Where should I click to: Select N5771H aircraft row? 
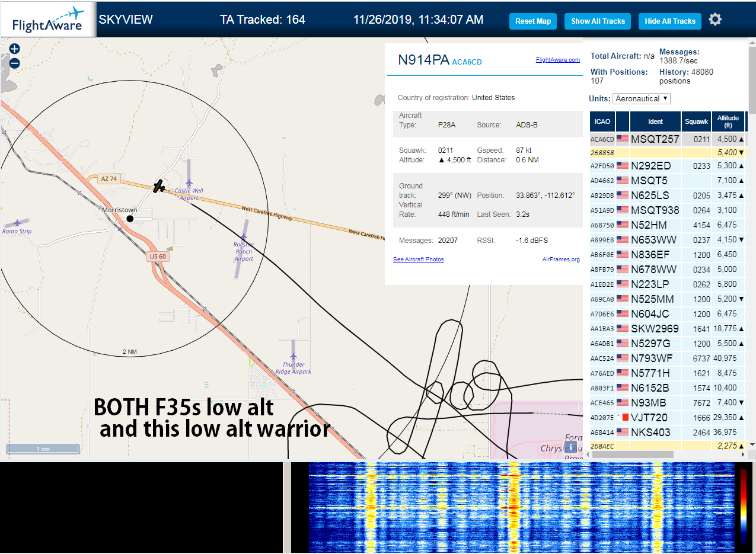[x=667, y=373]
